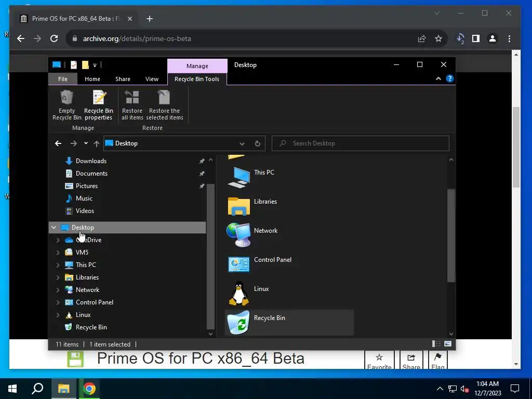Navigate back in File Explorer

(58, 143)
